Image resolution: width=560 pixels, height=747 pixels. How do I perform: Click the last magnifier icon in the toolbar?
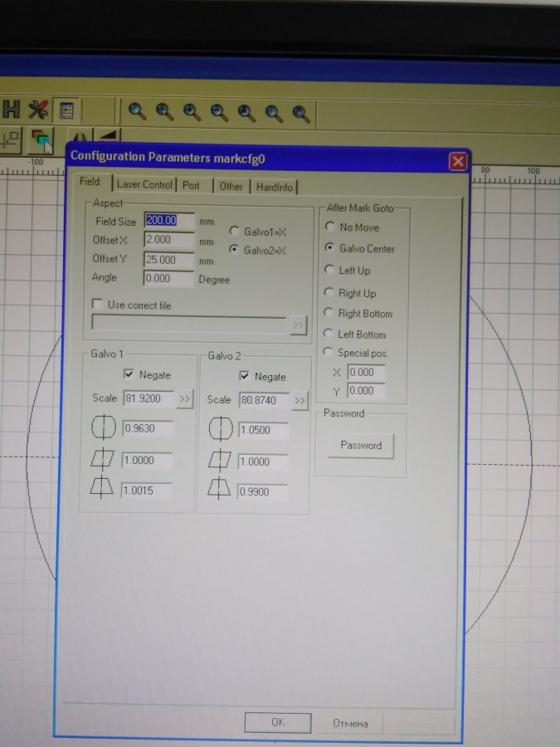300,112
